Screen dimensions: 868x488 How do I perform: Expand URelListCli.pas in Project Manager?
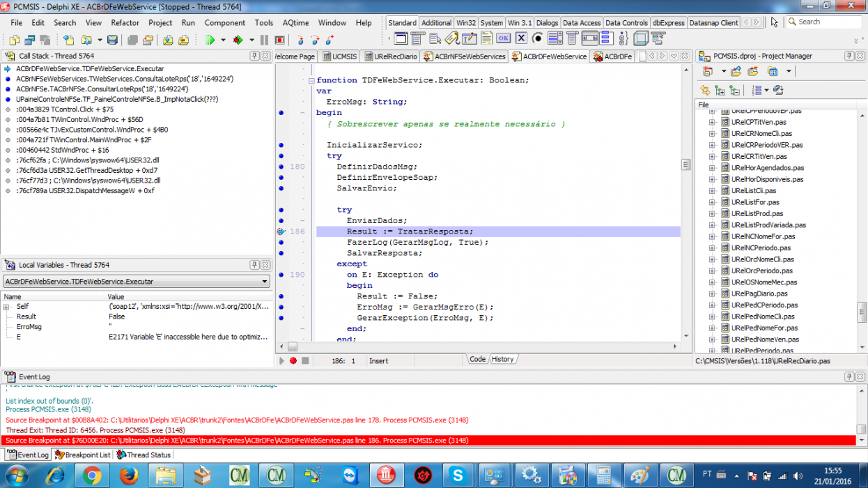coord(712,190)
